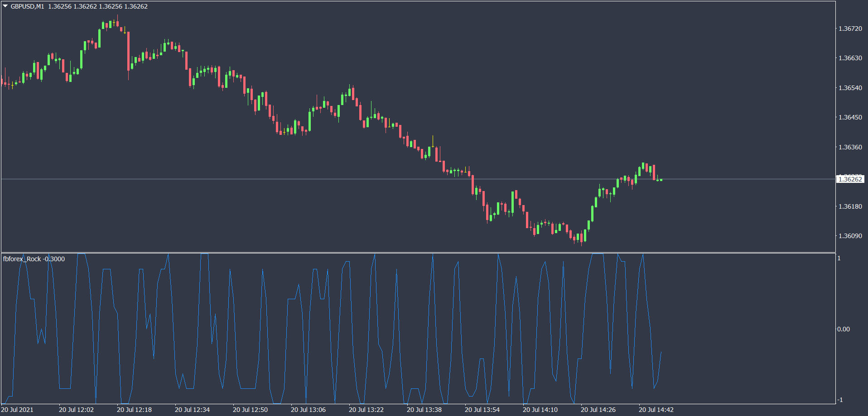The height and width of the screenshot is (416, 868).
Task: Click the GBPUSD,M1 chart title text
Action: pos(27,6)
